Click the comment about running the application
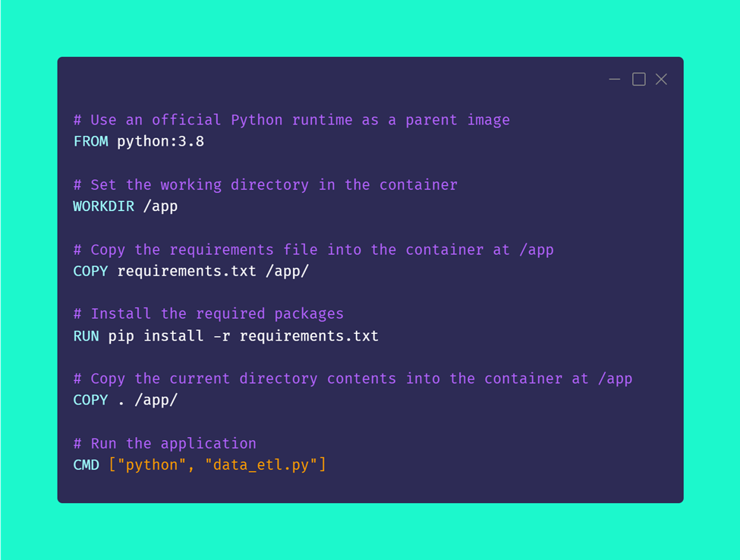 (163, 443)
